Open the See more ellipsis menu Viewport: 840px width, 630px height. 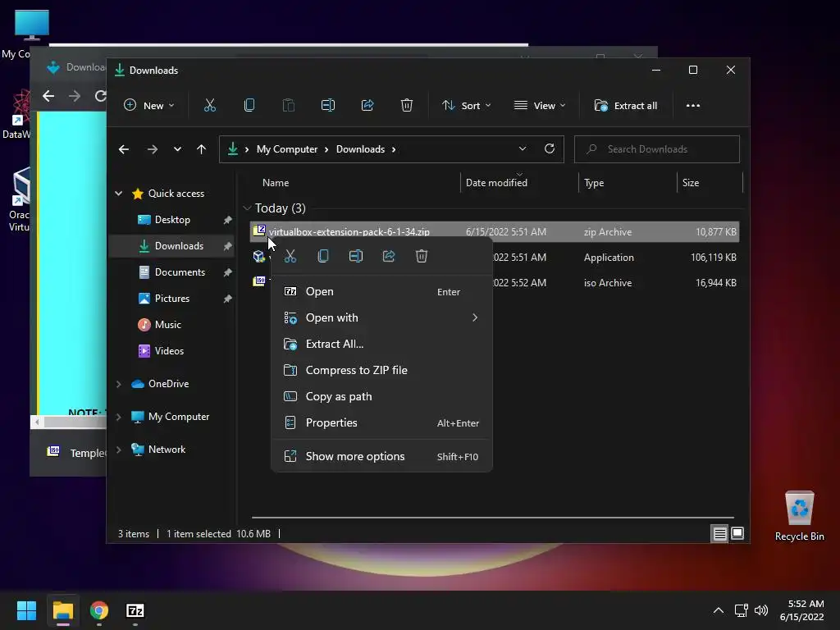tap(692, 106)
